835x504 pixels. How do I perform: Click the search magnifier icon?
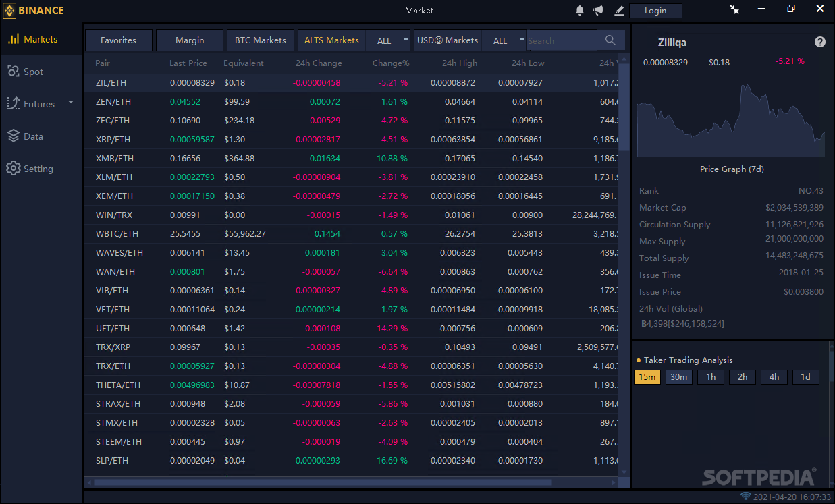point(611,40)
